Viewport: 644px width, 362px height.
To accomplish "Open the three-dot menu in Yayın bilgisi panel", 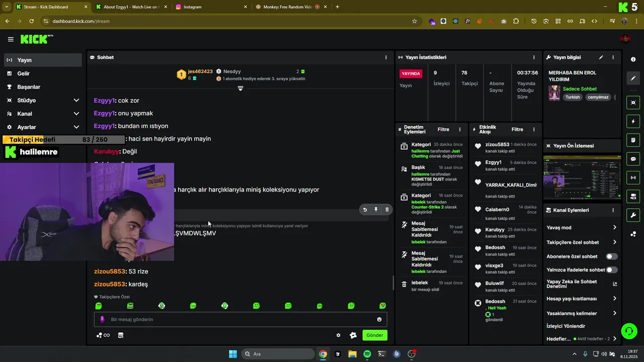I will click(613, 57).
